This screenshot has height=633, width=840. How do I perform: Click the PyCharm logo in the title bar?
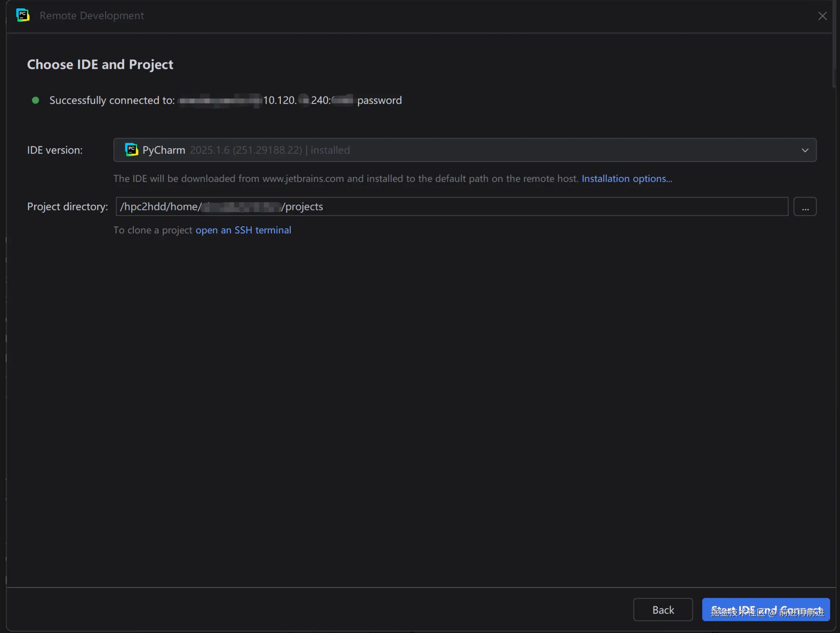(23, 15)
